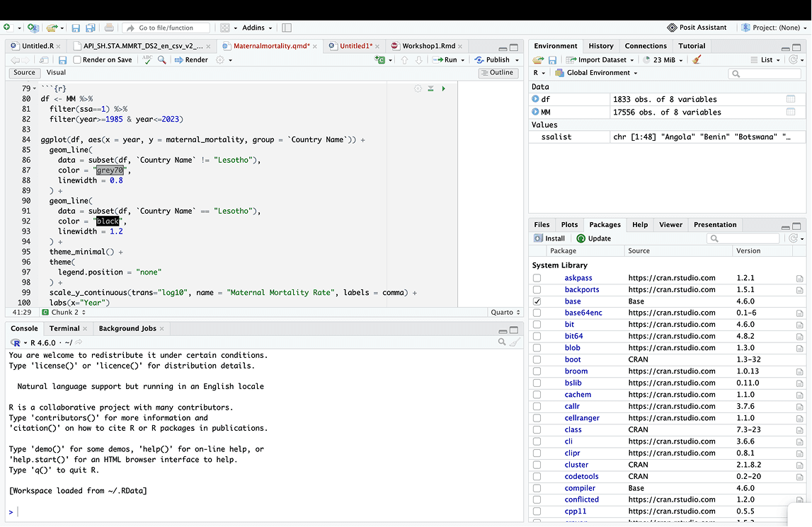Clear the environment objects with the broom icon
The image size is (812, 527).
pos(697,59)
